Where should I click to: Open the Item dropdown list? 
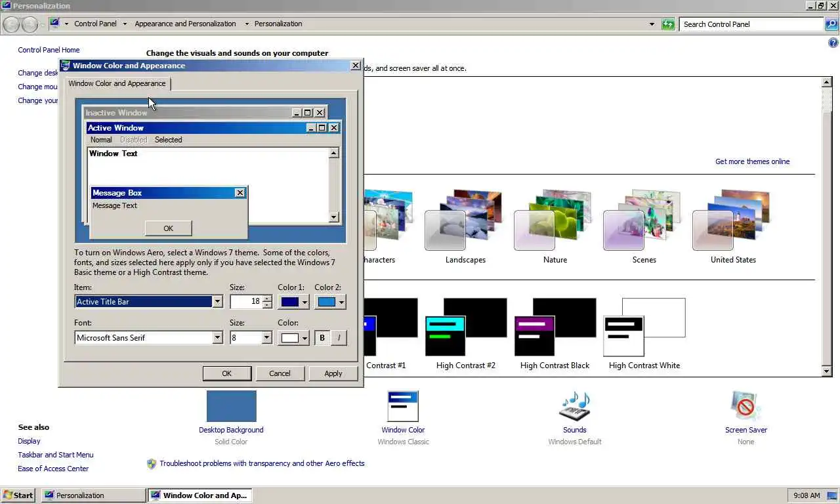tap(217, 302)
